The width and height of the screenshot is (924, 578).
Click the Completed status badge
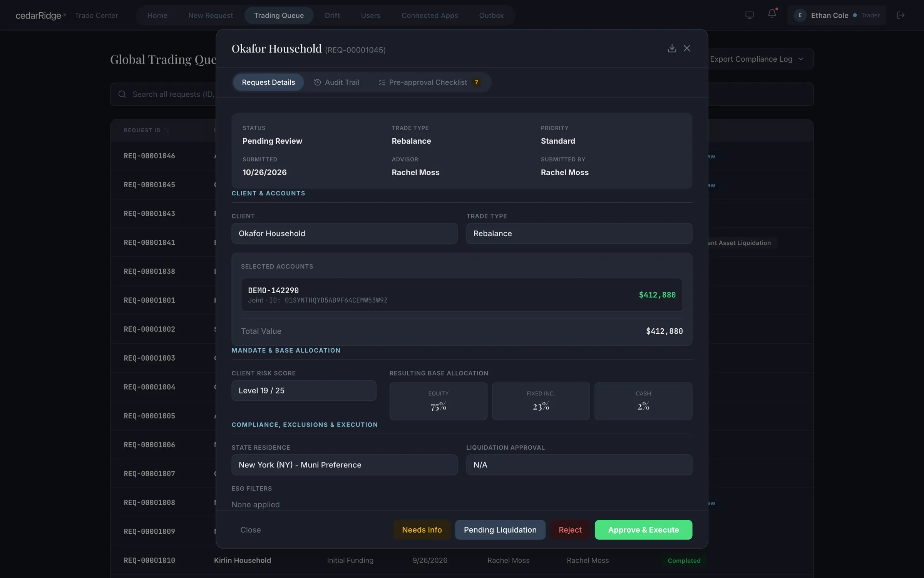pos(684,561)
